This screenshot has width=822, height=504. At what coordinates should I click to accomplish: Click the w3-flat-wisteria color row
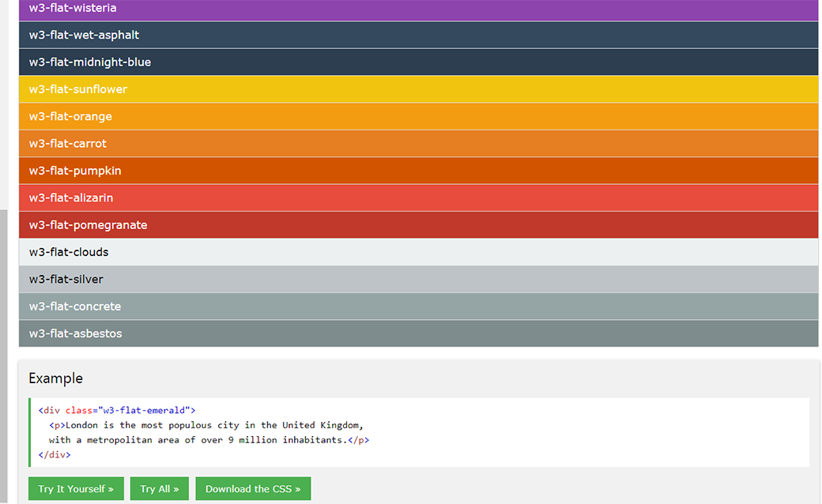click(418, 9)
